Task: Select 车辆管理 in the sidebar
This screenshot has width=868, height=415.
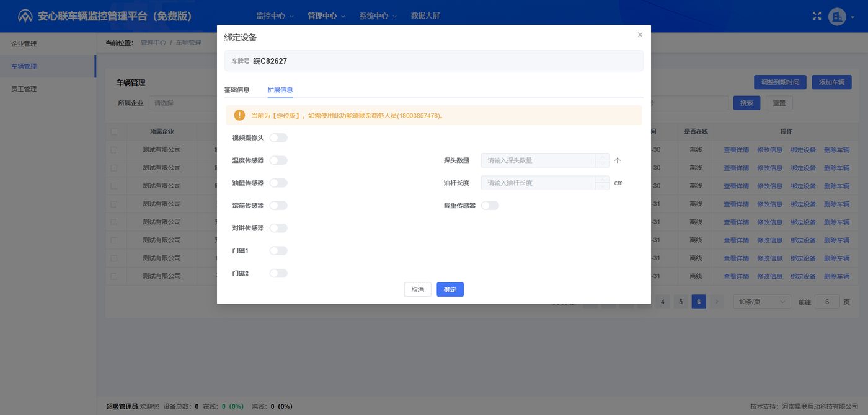Action: (x=48, y=66)
